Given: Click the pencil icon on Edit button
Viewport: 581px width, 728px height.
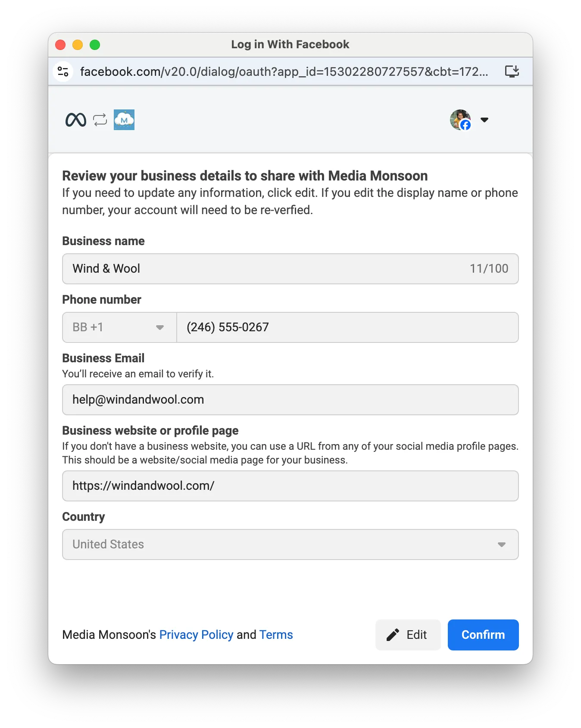Looking at the screenshot, I should pos(393,635).
